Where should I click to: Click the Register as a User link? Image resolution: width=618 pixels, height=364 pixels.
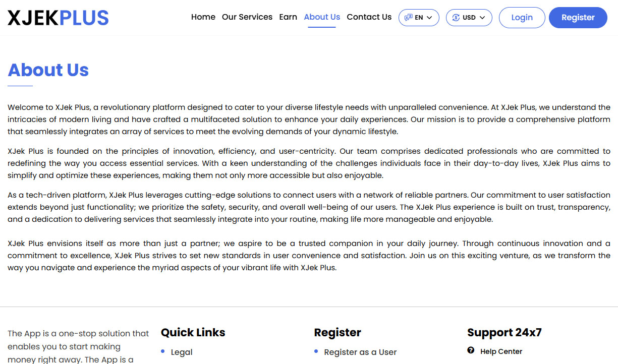[360, 351]
